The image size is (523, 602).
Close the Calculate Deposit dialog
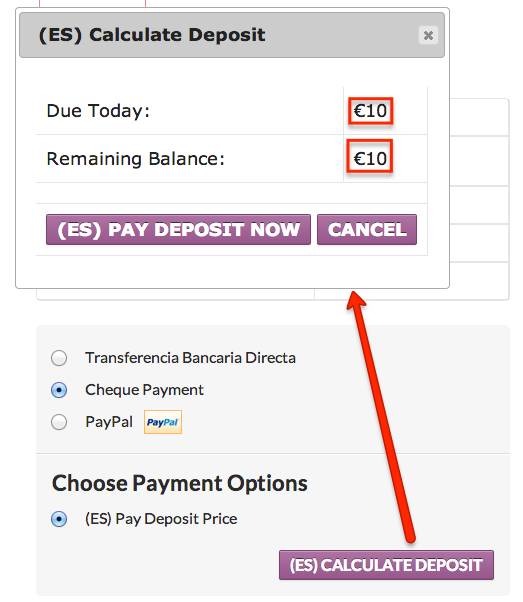428,35
